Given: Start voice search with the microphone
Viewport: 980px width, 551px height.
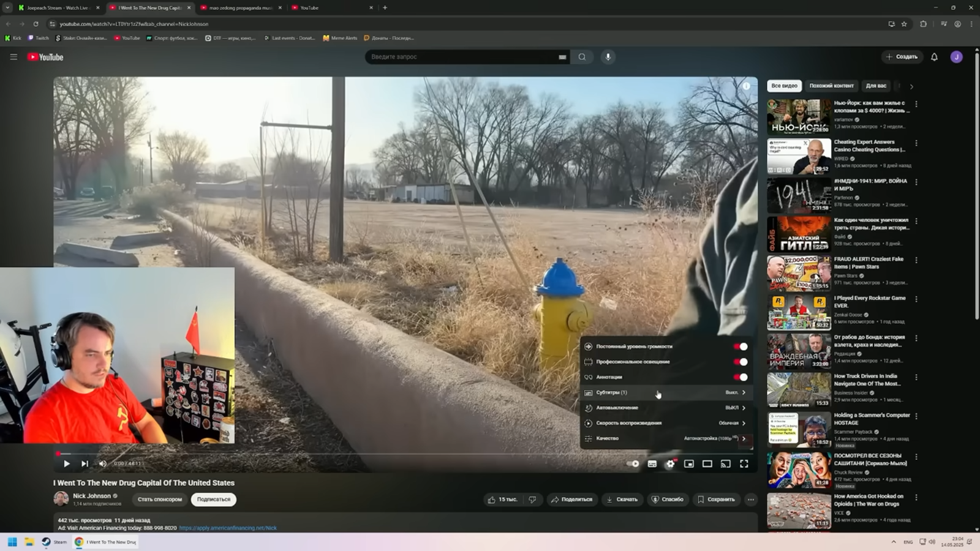Looking at the screenshot, I should pos(608,57).
